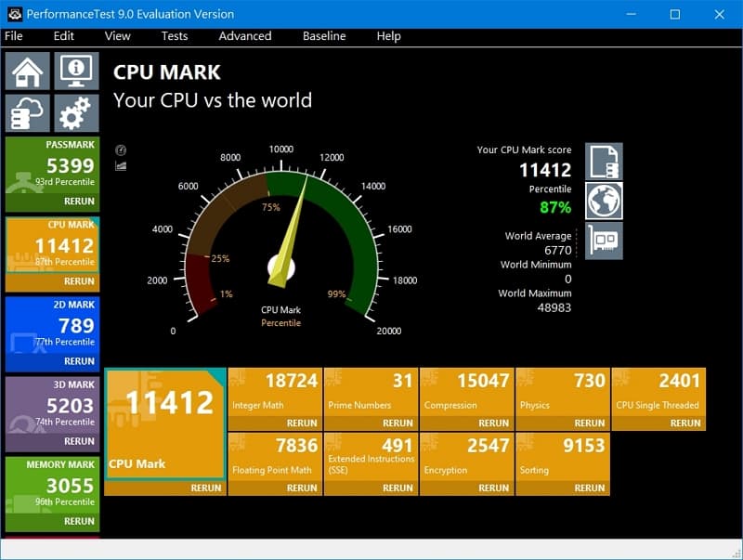Open the File menu
Image resolution: width=743 pixels, height=560 pixels.
pyautogui.click(x=14, y=36)
